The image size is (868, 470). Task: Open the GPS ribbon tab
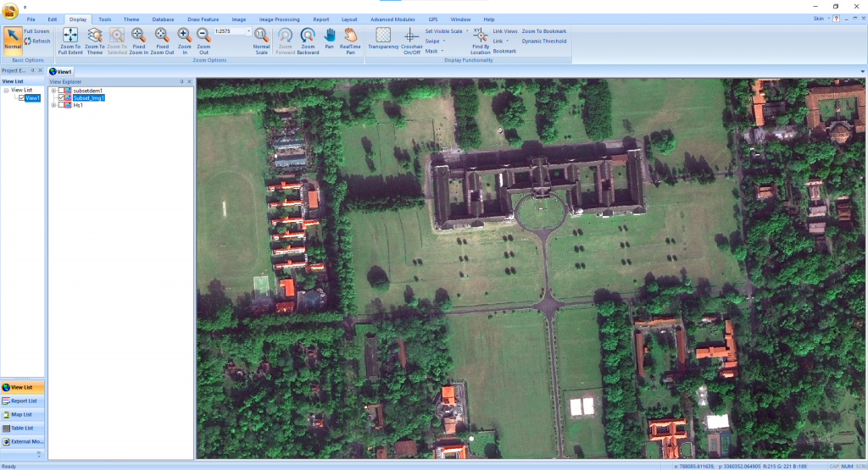[x=433, y=19]
